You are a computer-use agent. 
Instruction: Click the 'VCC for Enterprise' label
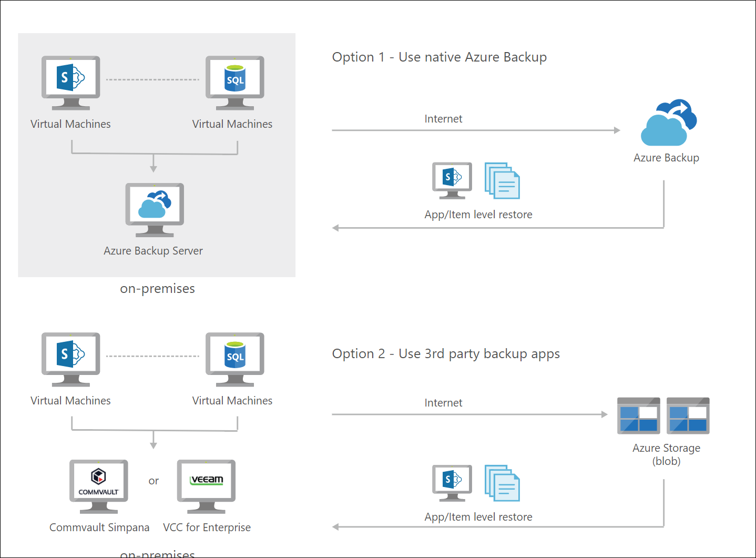coord(207,527)
